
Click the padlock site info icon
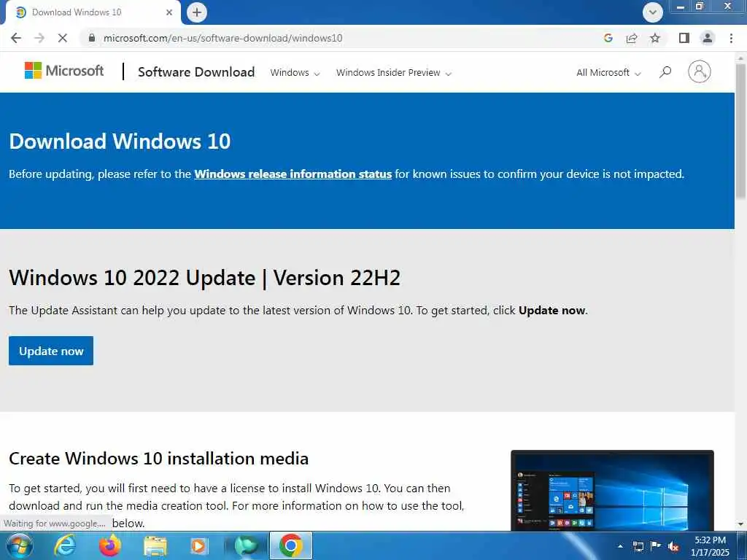point(92,38)
